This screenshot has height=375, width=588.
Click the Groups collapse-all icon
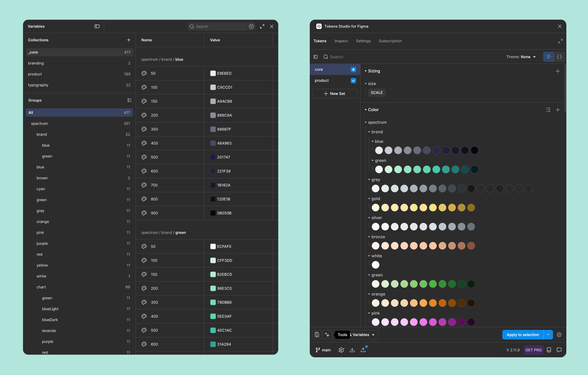pos(129,100)
